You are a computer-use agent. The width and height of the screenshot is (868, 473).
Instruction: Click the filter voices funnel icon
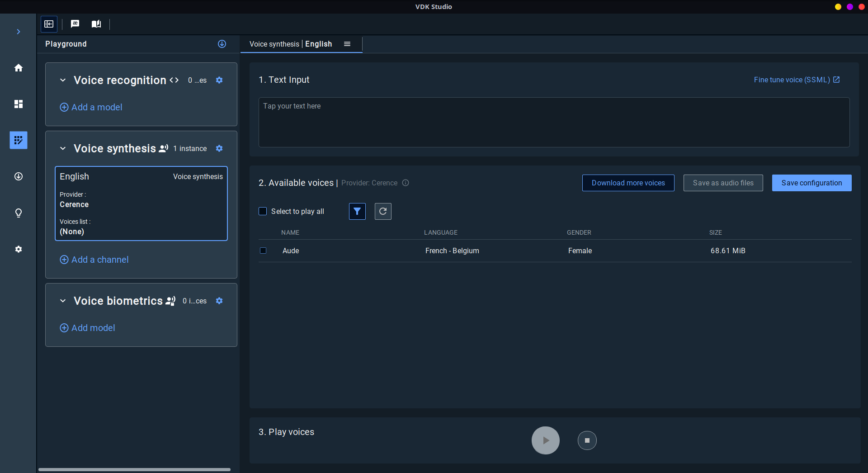[x=357, y=211]
